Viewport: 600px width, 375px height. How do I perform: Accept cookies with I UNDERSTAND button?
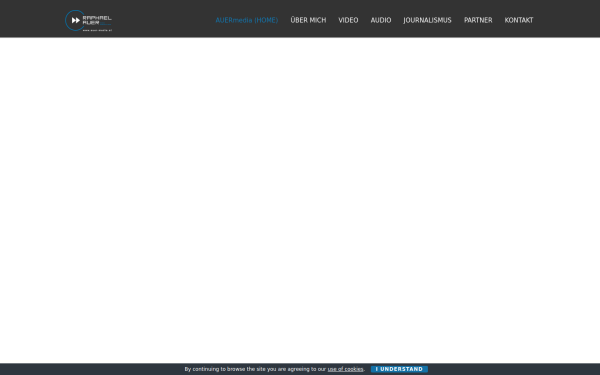[x=399, y=369]
